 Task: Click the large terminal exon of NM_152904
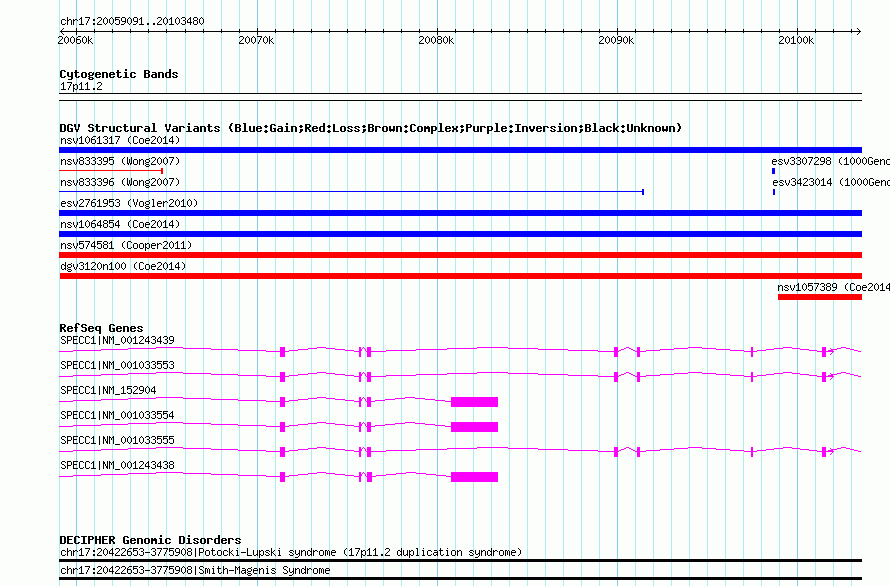(x=475, y=402)
